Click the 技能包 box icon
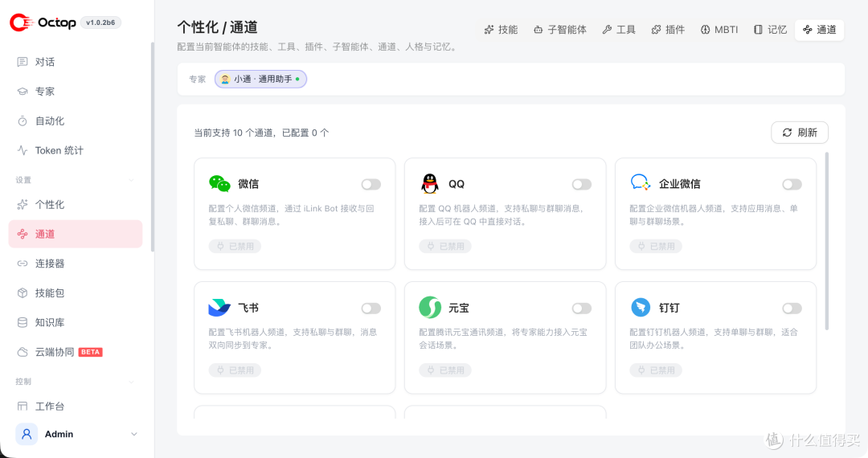 [23, 292]
